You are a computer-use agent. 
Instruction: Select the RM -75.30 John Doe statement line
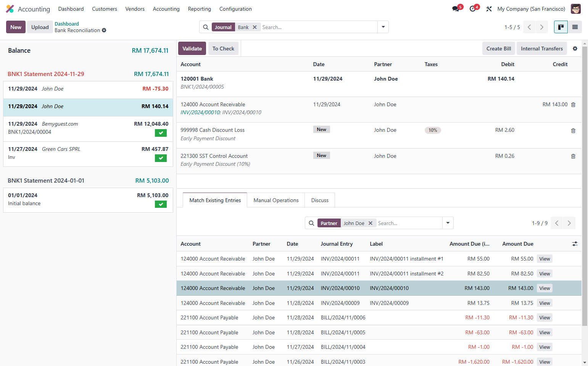[x=88, y=90]
